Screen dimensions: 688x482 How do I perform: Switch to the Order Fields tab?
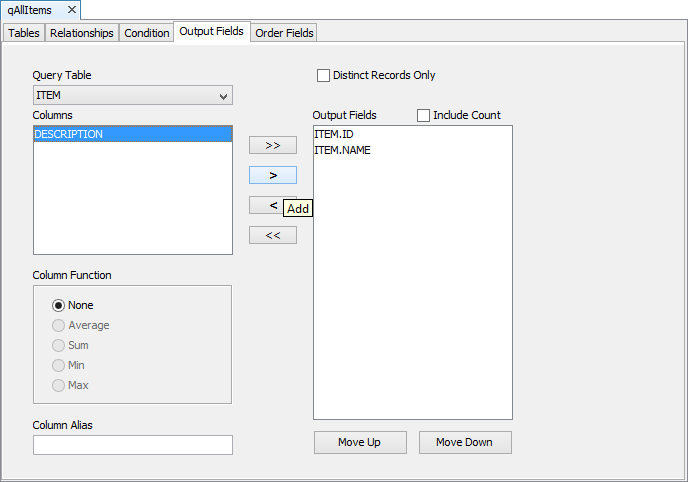pyautogui.click(x=284, y=33)
